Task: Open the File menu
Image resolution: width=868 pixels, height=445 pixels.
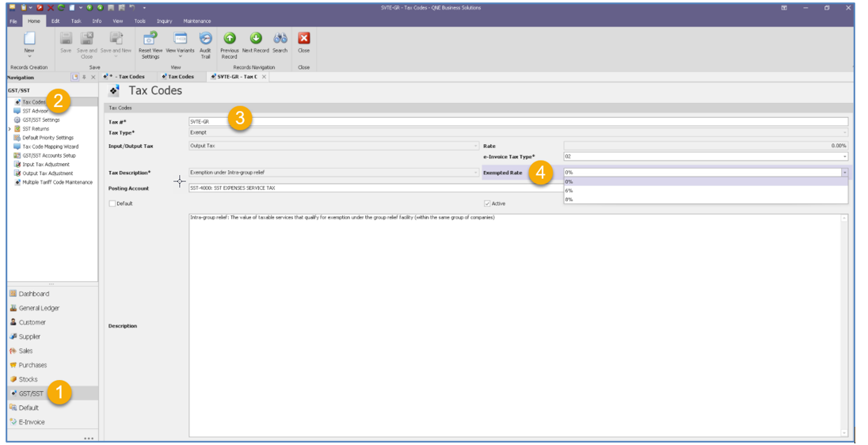Action: (x=13, y=21)
